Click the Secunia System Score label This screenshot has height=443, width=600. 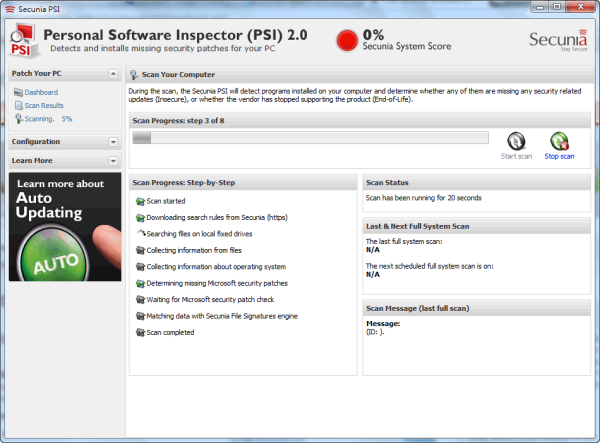click(x=407, y=46)
